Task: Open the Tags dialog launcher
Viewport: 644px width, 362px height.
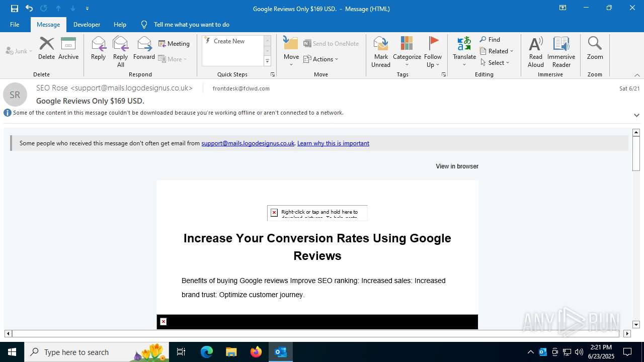Action: tap(444, 74)
